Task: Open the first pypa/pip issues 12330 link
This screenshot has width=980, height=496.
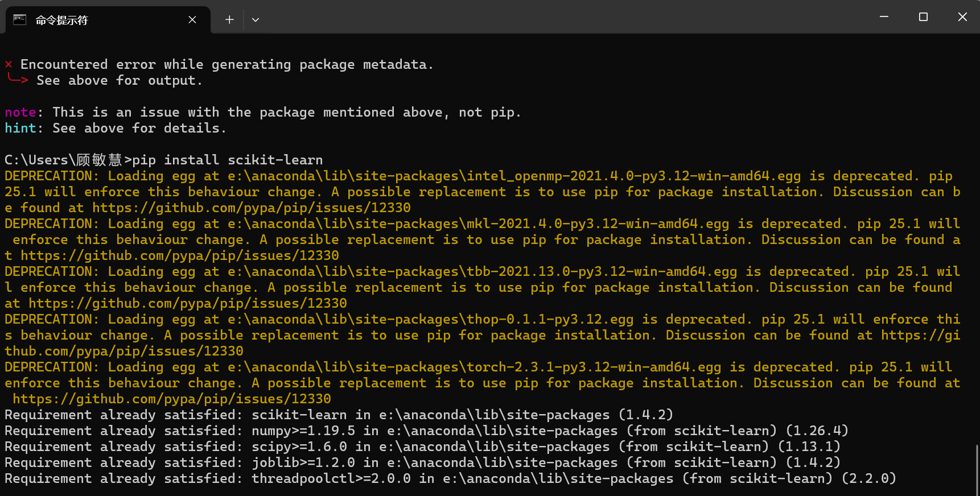Action: pyautogui.click(x=250, y=207)
